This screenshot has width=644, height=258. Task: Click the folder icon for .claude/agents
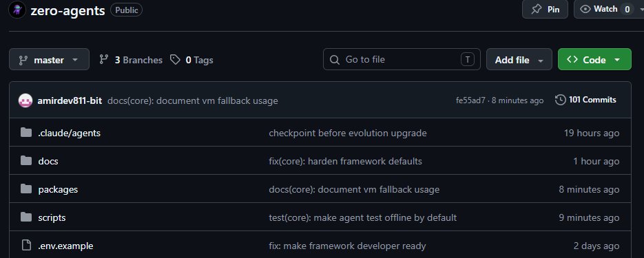pyautogui.click(x=26, y=133)
